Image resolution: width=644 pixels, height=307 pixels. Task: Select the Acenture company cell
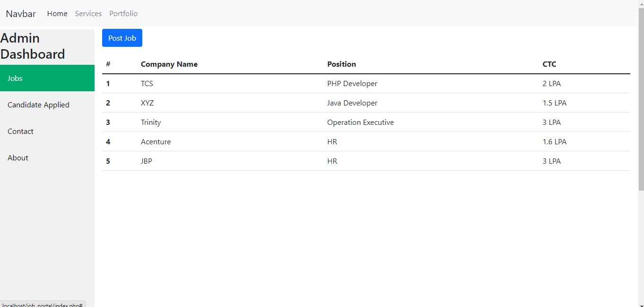[x=156, y=142]
